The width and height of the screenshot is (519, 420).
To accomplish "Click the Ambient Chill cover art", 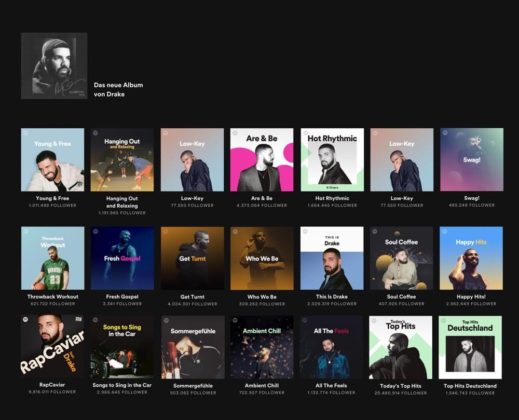I will (x=262, y=347).
